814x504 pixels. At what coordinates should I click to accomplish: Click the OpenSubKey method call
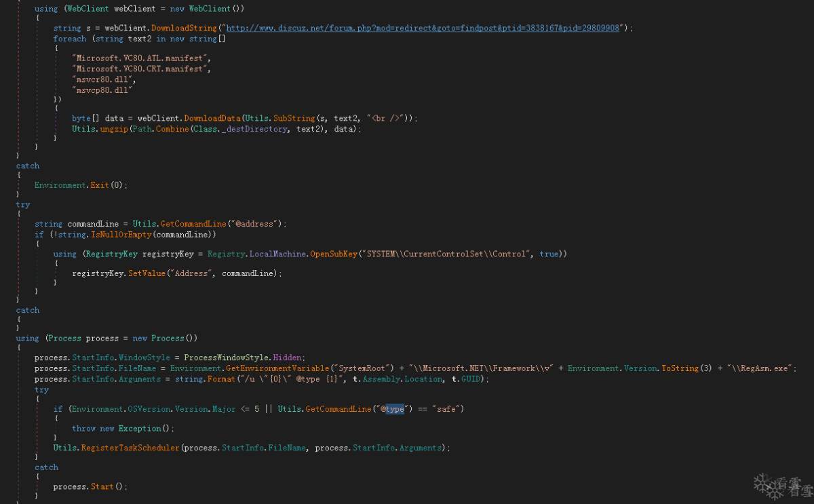(x=335, y=254)
